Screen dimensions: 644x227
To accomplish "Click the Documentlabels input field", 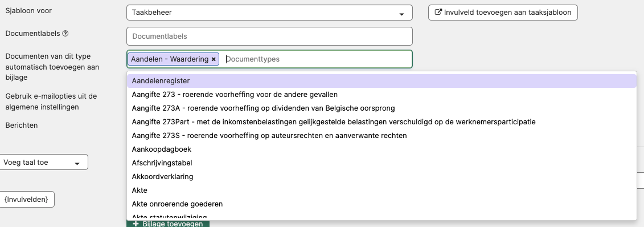I will [269, 36].
